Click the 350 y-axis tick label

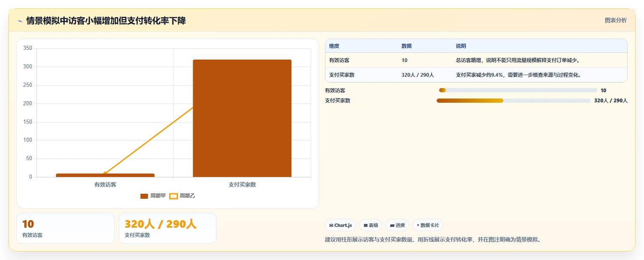(27, 48)
